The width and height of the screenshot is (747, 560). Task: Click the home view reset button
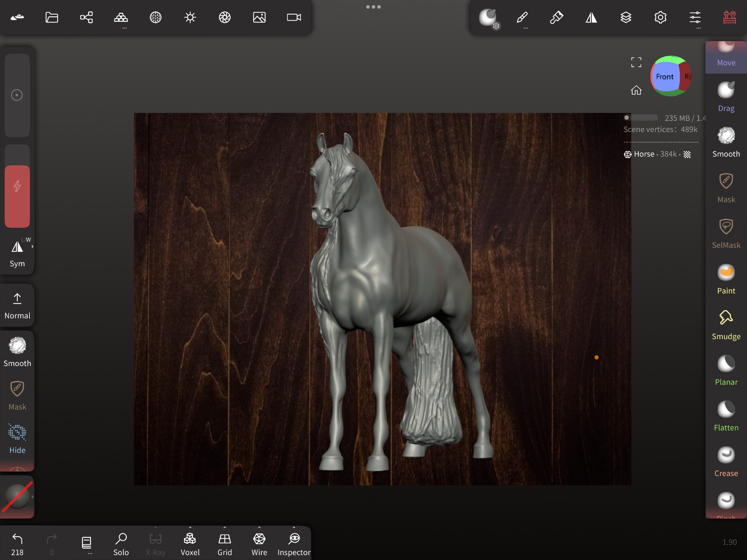tap(636, 90)
